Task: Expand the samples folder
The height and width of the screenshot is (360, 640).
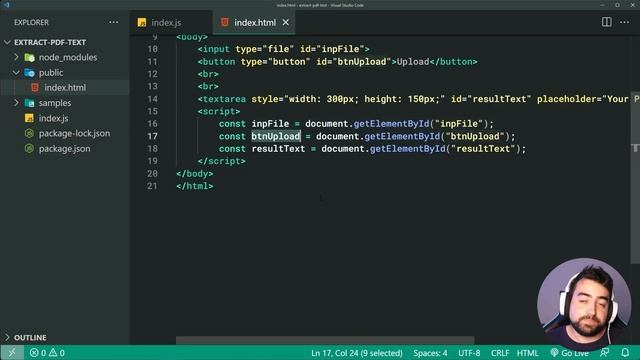Action: (16, 103)
